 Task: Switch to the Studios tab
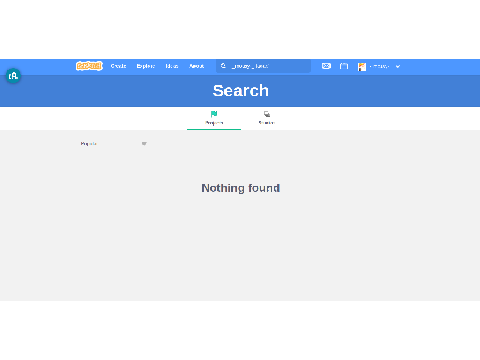click(267, 118)
